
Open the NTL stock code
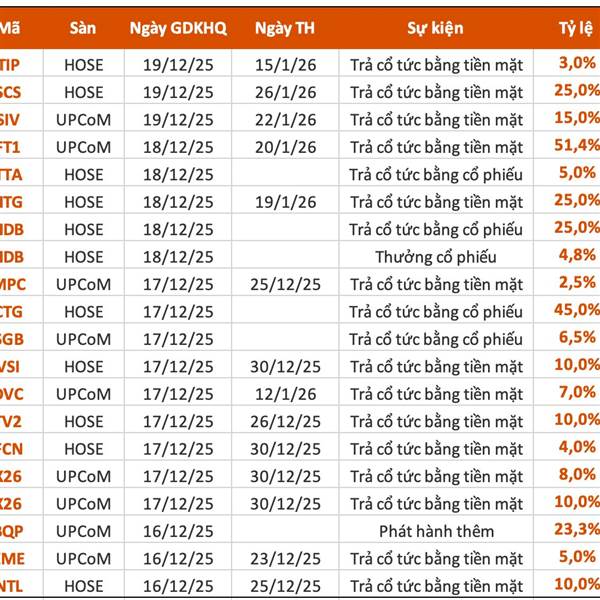[x=13, y=584]
